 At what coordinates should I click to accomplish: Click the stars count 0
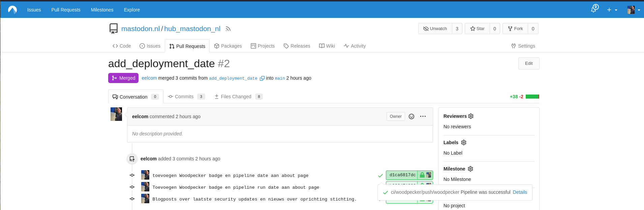click(495, 29)
